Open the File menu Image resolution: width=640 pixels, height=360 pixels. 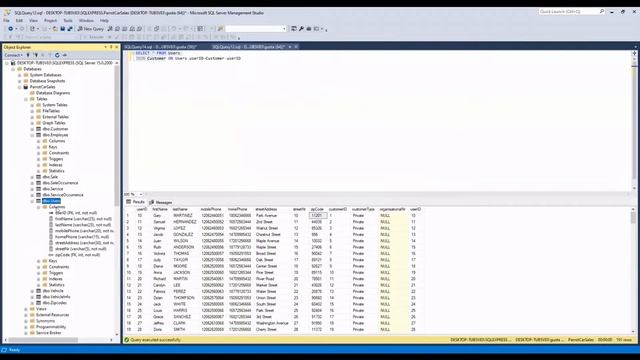(x=7, y=20)
